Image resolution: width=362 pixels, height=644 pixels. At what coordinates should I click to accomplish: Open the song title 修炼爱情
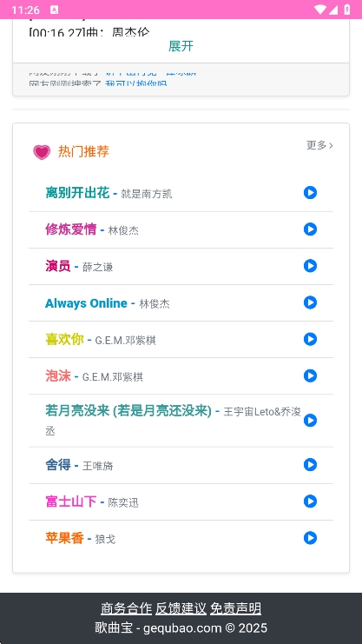tap(70, 229)
